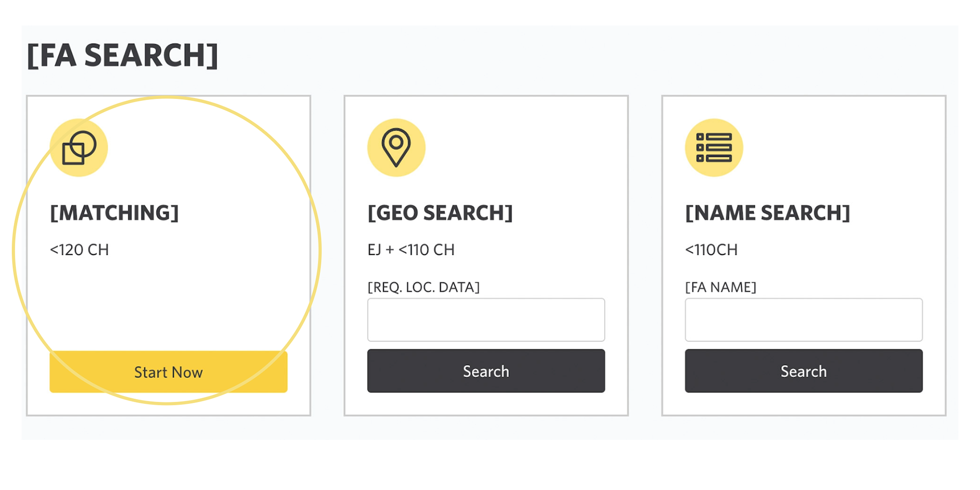Screen dimensions: 980x490
Task: Focus the REQ. LOC. DATA input field
Action: coord(486,320)
